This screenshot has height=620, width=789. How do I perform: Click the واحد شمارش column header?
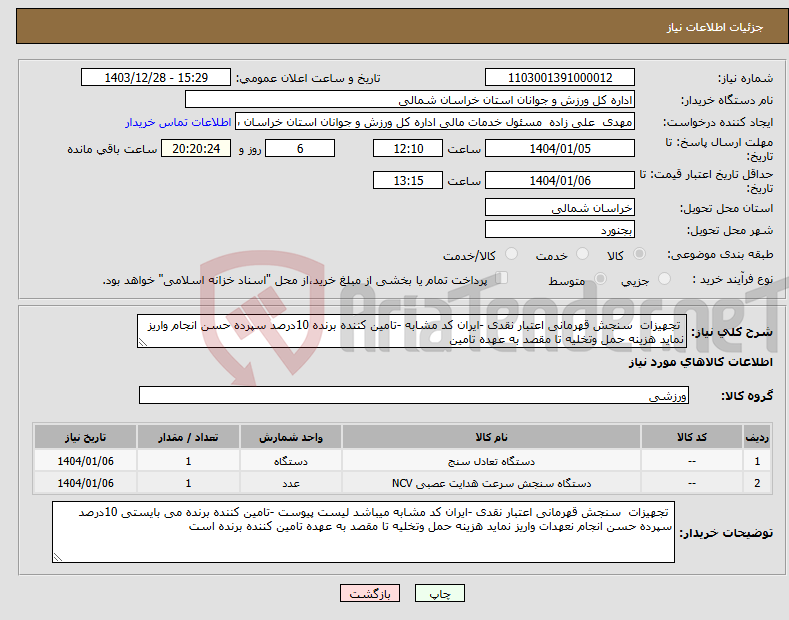[x=291, y=437]
